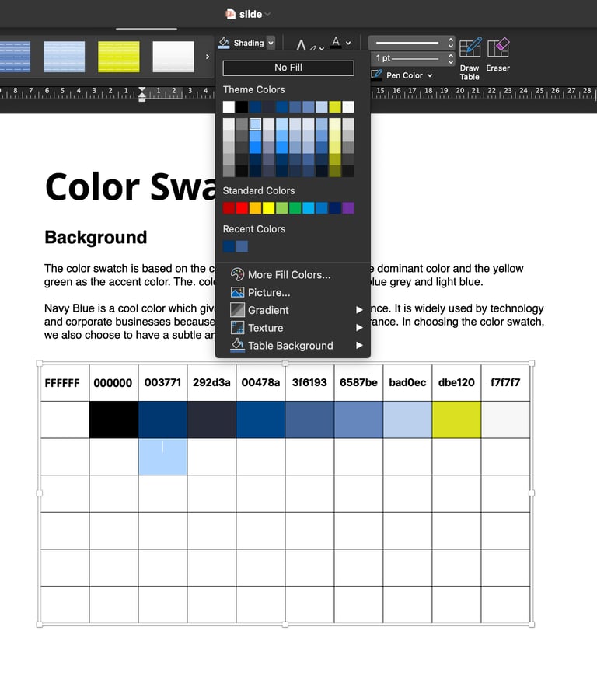Select table cell labeled dbe120
This screenshot has width=597, height=700.
457,383
